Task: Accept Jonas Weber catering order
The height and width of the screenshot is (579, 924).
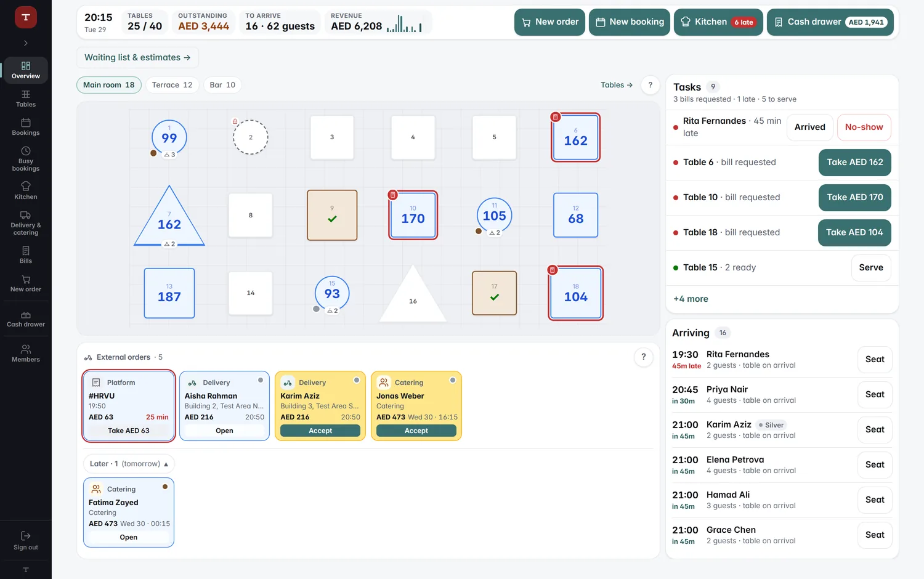Action: [x=416, y=431]
